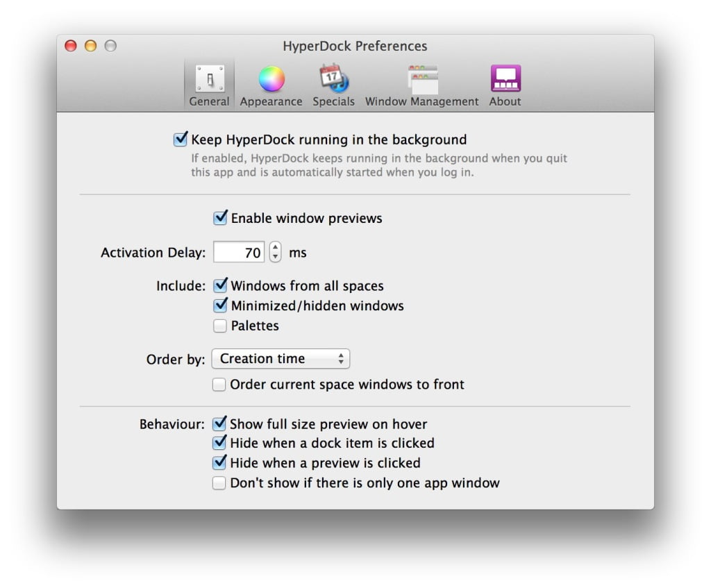The height and width of the screenshot is (588, 711).
Task: Enable the Palettes checkbox
Action: (220, 326)
